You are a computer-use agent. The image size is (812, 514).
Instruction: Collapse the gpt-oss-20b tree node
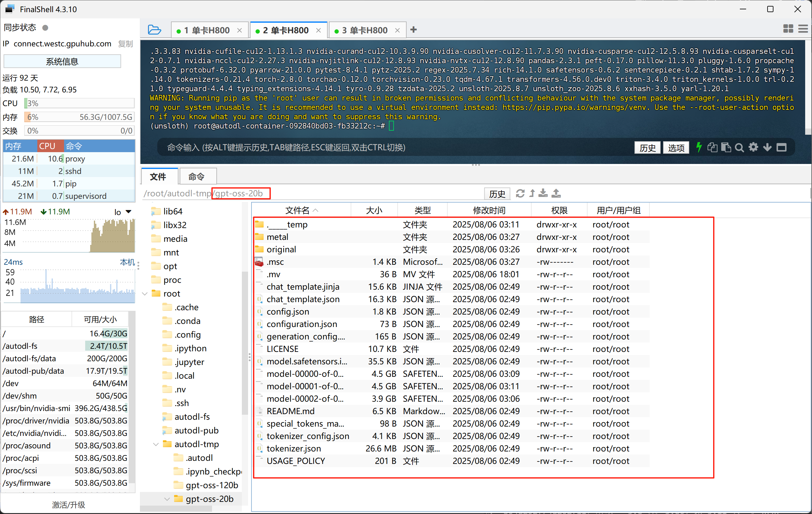click(167, 499)
